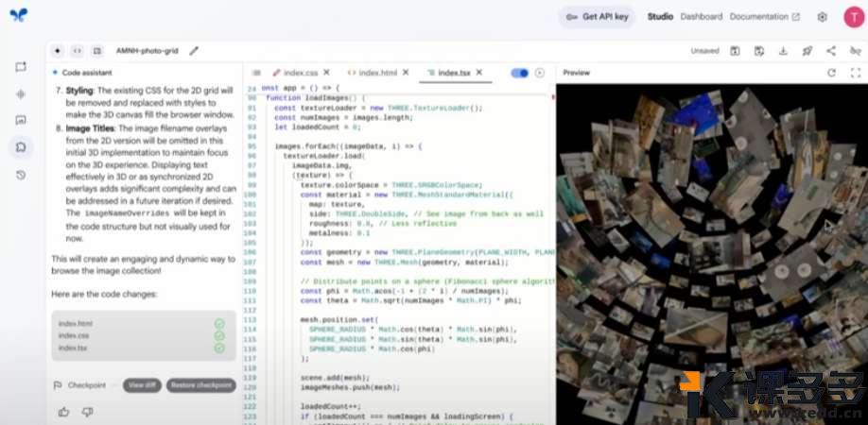
Task: Click the Code assistant panel header
Action: pyautogui.click(x=87, y=73)
